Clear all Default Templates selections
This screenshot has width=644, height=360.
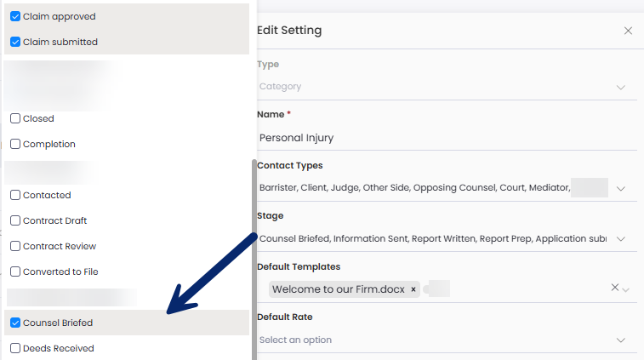[x=614, y=288]
